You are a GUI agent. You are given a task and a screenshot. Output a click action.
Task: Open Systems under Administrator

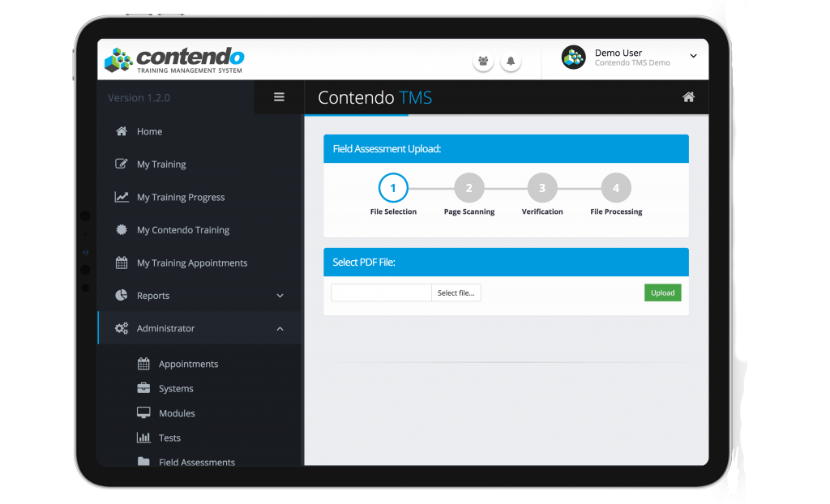tap(176, 389)
